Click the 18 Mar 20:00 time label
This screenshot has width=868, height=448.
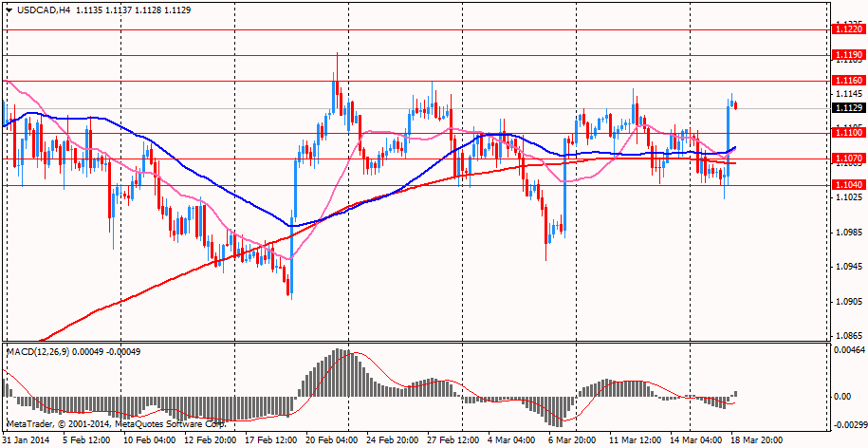(756, 440)
